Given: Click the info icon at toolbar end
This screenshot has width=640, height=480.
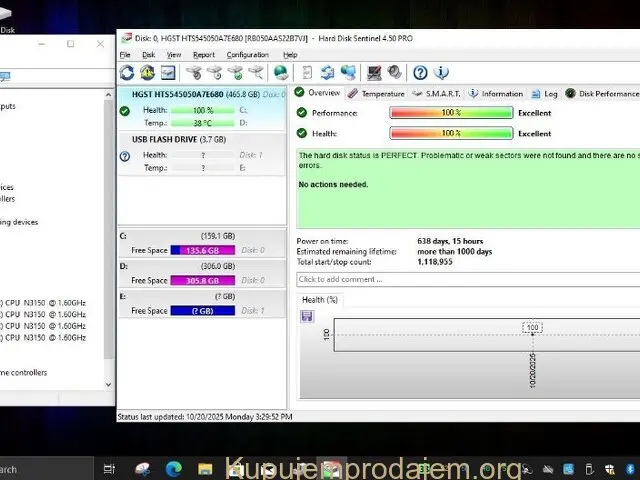Looking at the screenshot, I should (441, 72).
